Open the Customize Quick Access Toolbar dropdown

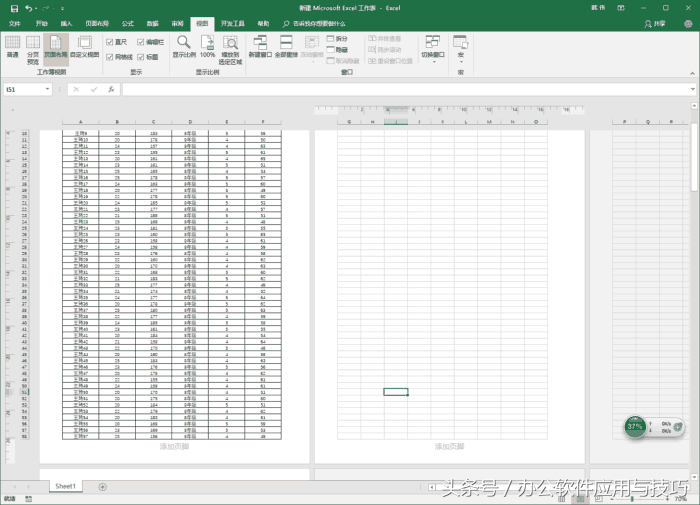click(x=62, y=8)
